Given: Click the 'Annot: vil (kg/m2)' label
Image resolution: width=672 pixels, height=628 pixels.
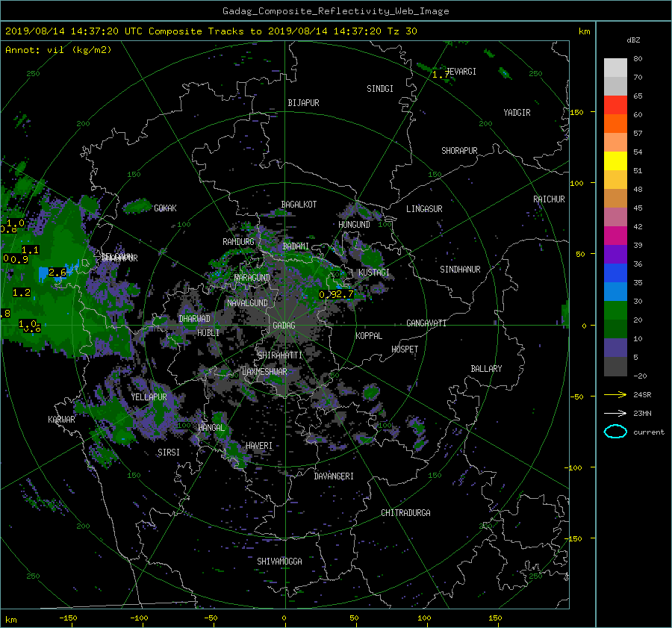Looking at the screenshot, I should click(x=58, y=50).
